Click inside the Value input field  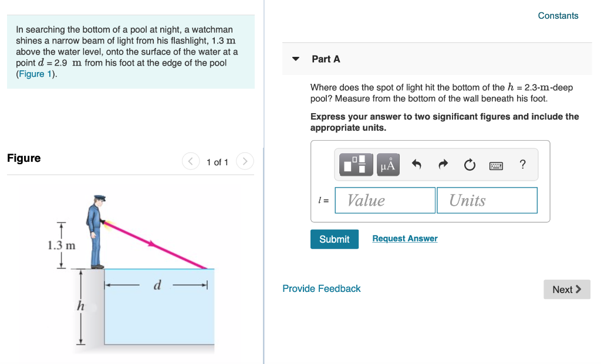coord(384,200)
